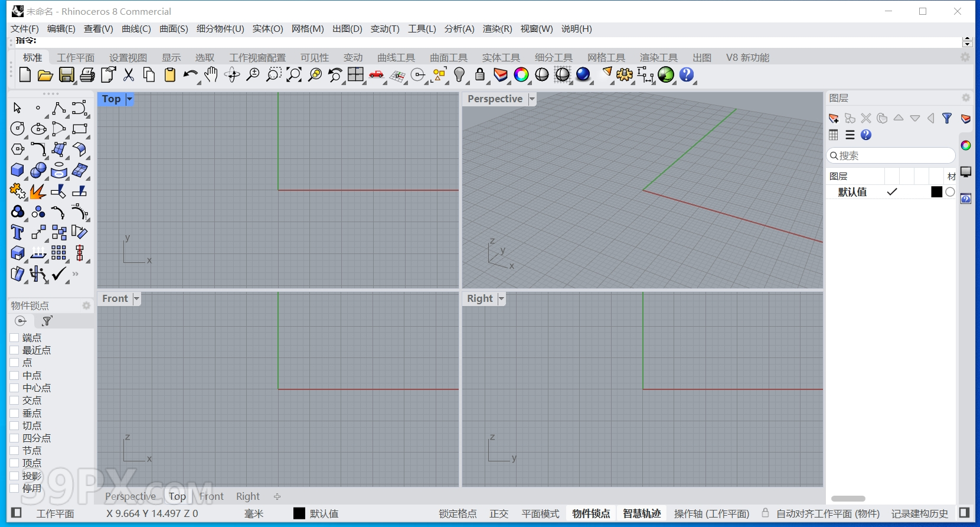
Task: Check the 切点 osnap checkbox
Action: 15,425
